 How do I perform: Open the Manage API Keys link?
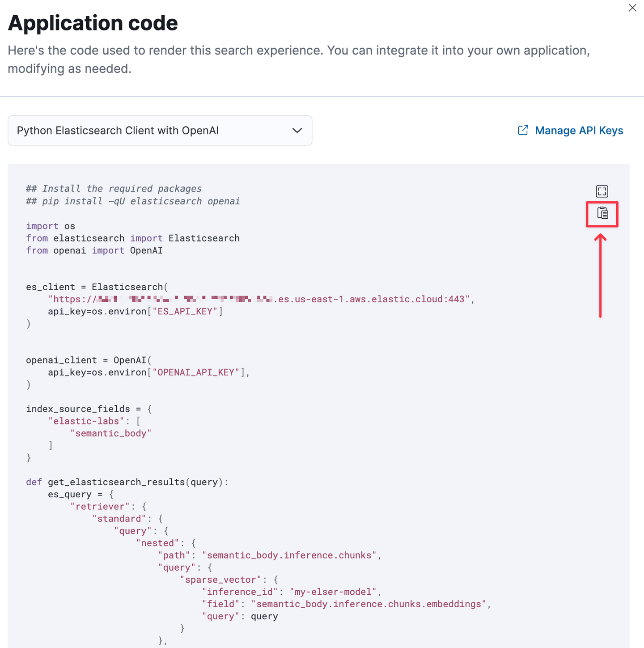(x=570, y=130)
